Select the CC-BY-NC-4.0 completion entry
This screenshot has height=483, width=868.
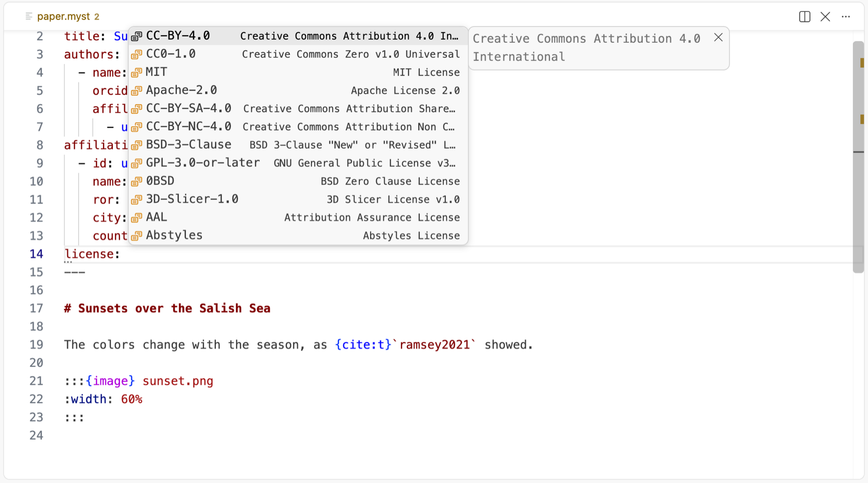[x=298, y=126]
